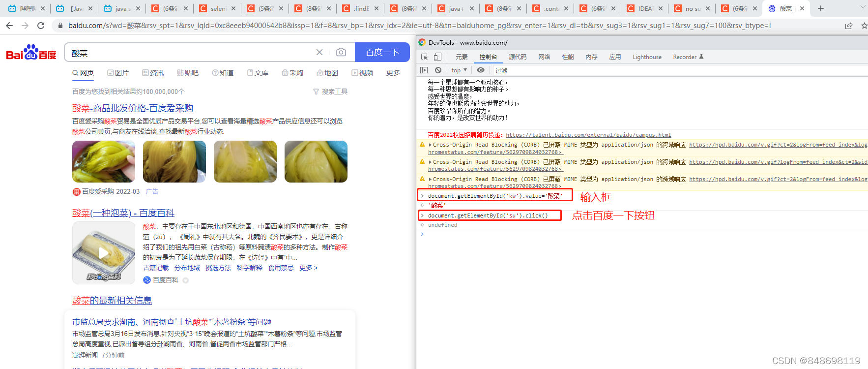Open image search camera icon
Viewport: 868px width, 369px height.
(x=341, y=52)
